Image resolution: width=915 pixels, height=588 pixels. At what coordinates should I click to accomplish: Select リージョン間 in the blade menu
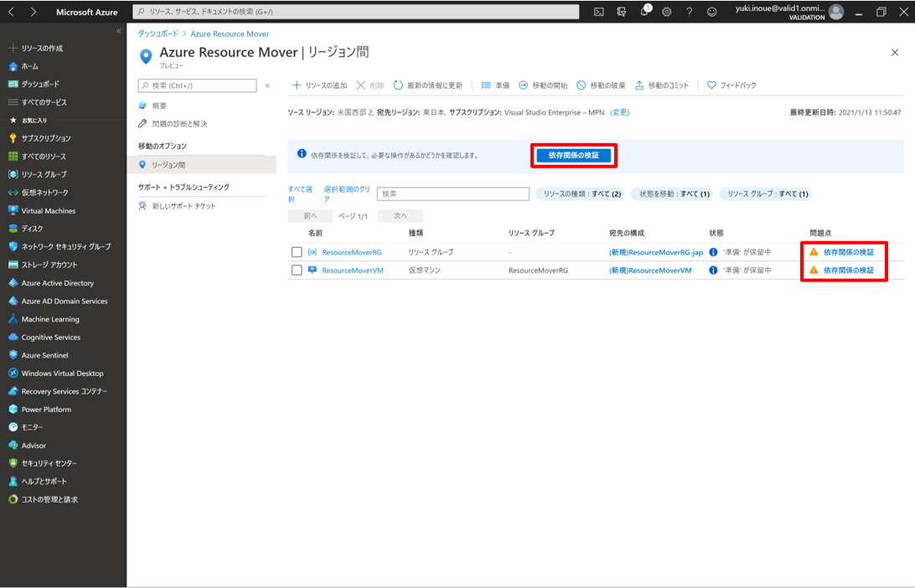pos(201,165)
